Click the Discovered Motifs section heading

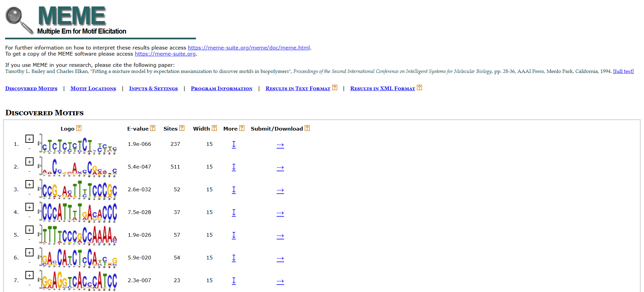[44, 113]
